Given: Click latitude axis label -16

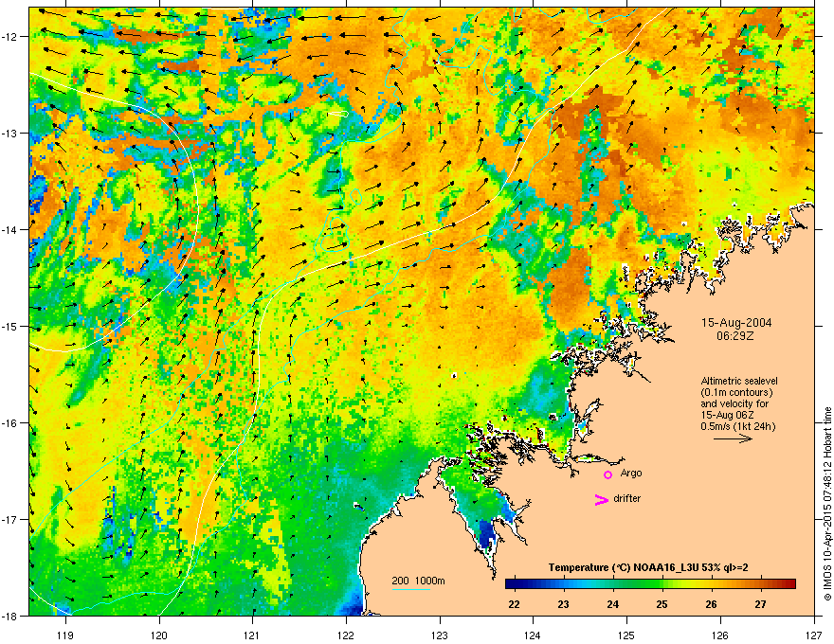Looking at the screenshot, I should coord(9,423).
